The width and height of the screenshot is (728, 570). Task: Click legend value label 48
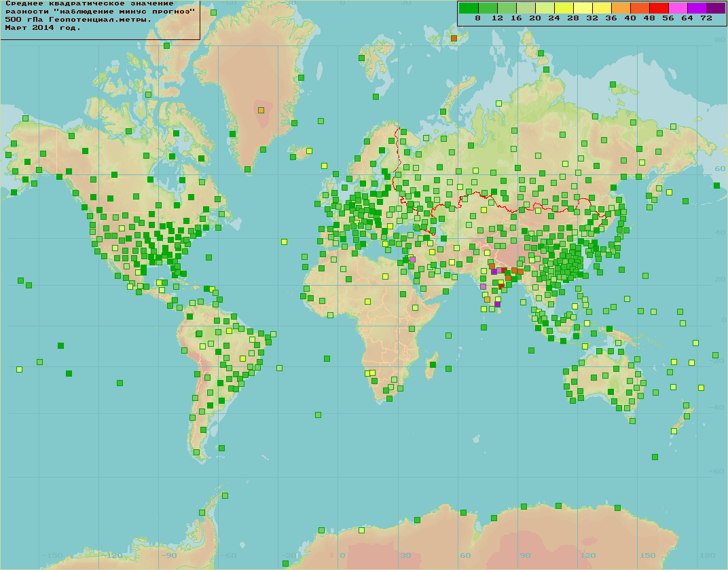[x=649, y=18]
